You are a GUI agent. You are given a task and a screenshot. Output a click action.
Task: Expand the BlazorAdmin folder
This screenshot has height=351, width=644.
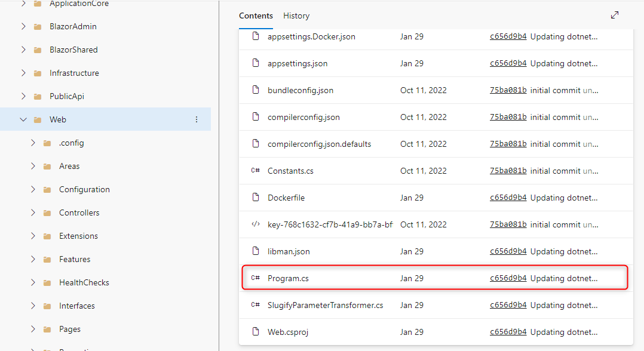[23, 26]
